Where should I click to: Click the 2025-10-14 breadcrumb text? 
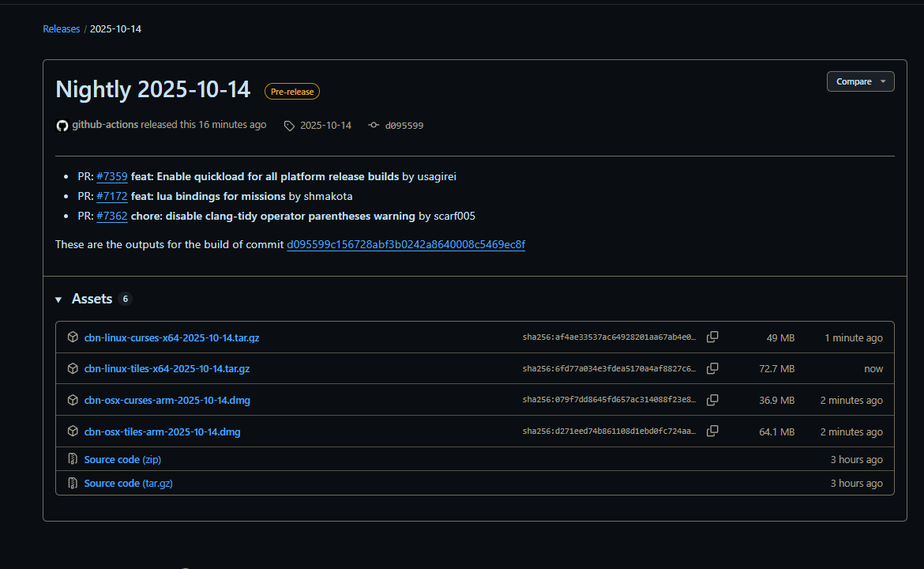point(115,29)
